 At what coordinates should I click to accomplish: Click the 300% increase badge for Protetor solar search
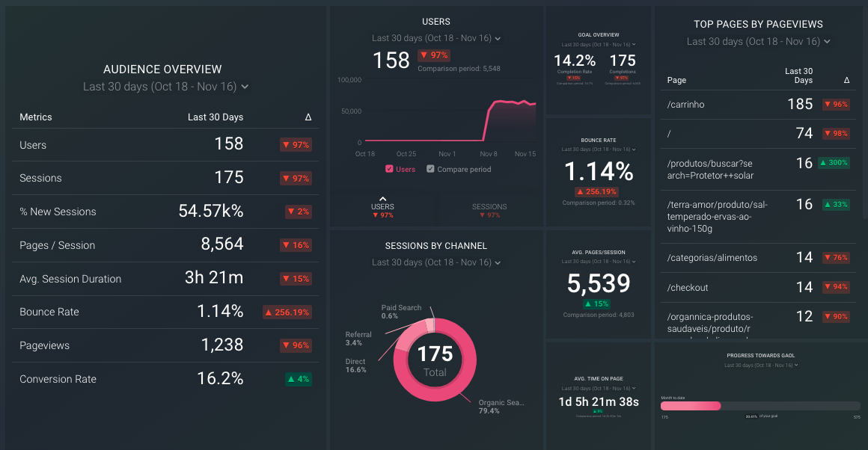834,162
